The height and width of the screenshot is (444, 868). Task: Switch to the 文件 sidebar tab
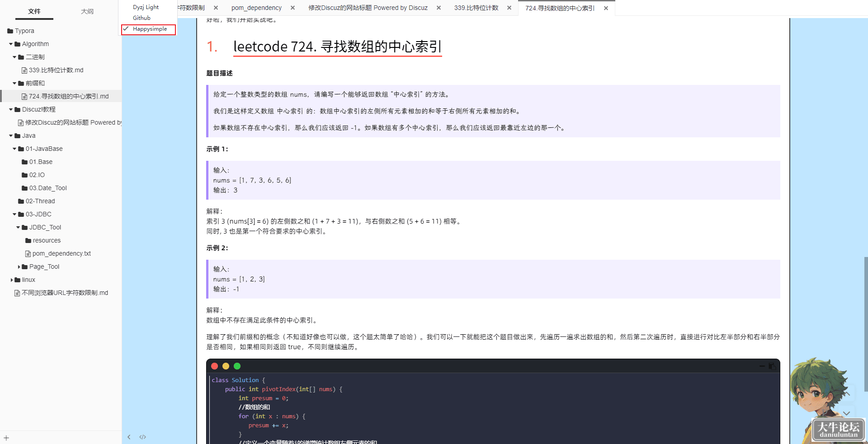click(x=34, y=11)
